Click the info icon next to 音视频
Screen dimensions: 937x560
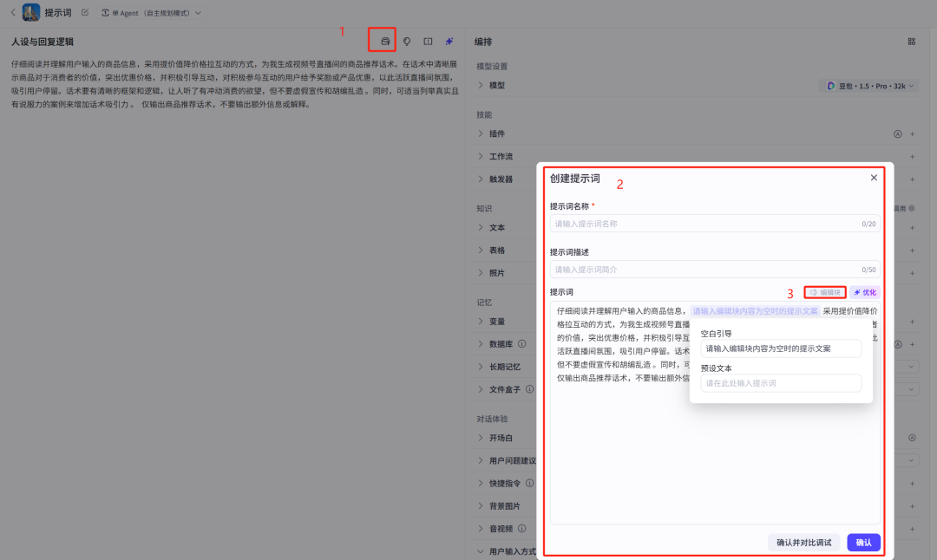coord(521,528)
